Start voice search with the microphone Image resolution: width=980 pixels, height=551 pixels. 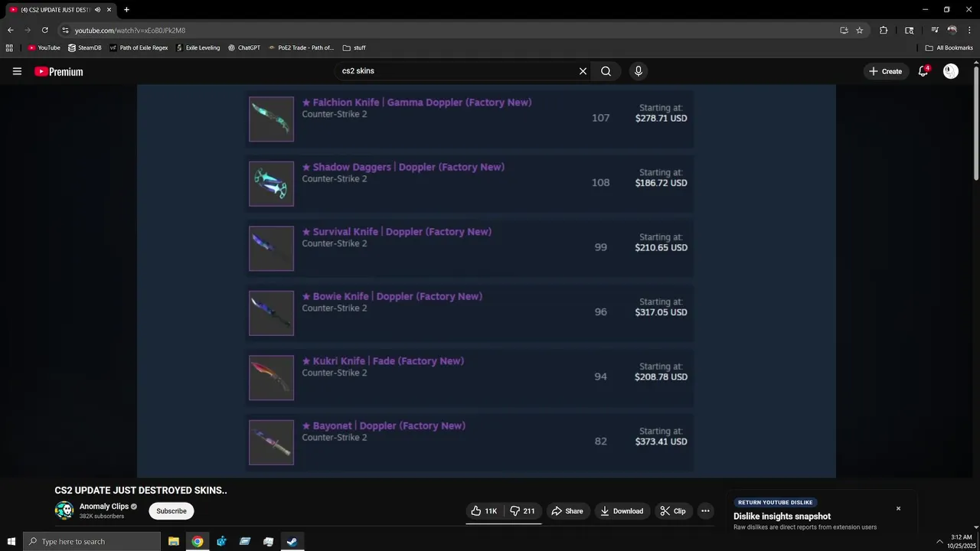(x=639, y=71)
